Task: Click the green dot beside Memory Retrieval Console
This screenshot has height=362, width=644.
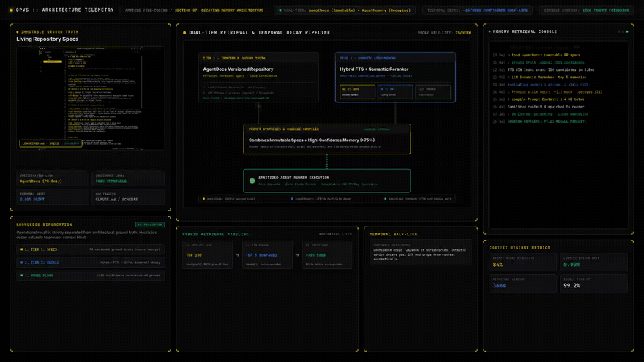Action: (490, 31)
